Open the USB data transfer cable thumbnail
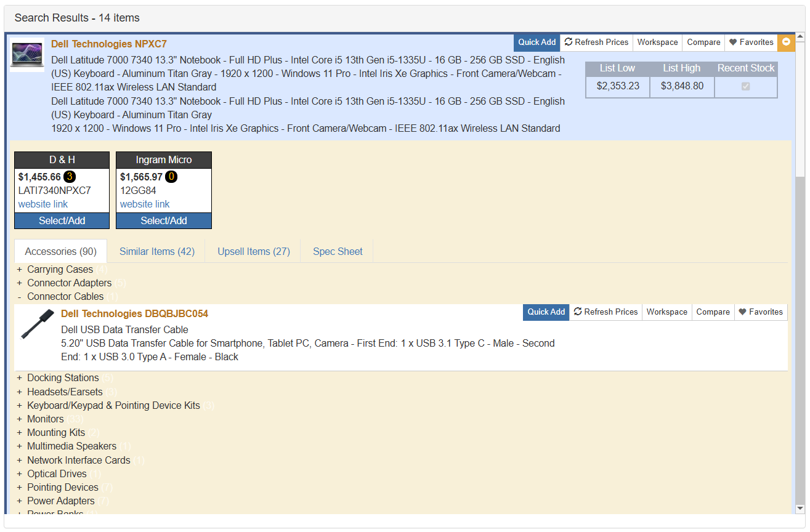Image resolution: width=810 pixels, height=532 pixels. [x=38, y=324]
